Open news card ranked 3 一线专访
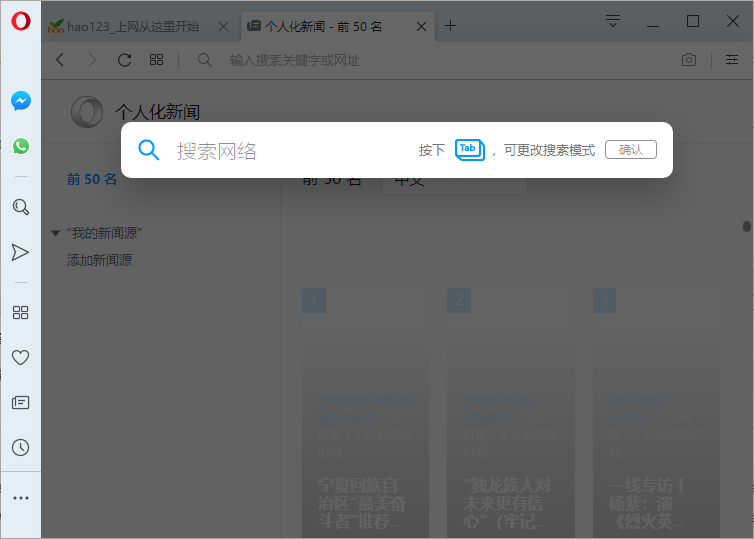The width and height of the screenshot is (754, 539). tap(656, 413)
